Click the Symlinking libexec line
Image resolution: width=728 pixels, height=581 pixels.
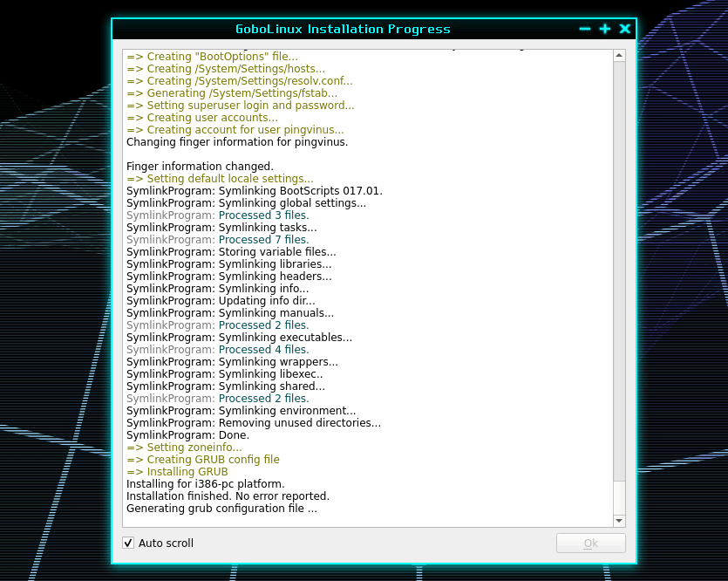pyautogui.click(x=225, y=374)
